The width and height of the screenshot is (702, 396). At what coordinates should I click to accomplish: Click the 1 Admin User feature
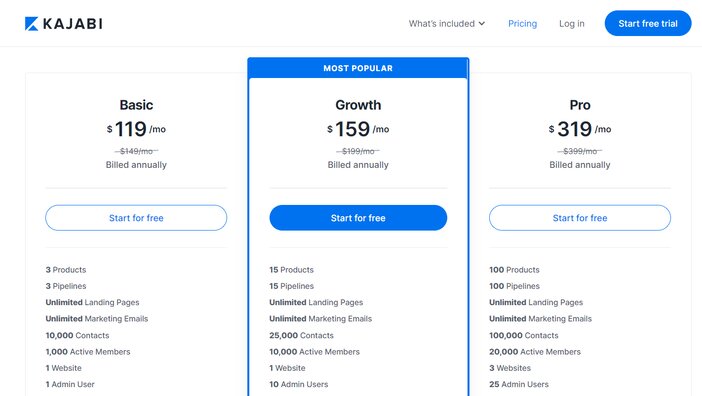click(x=70, y=384)
